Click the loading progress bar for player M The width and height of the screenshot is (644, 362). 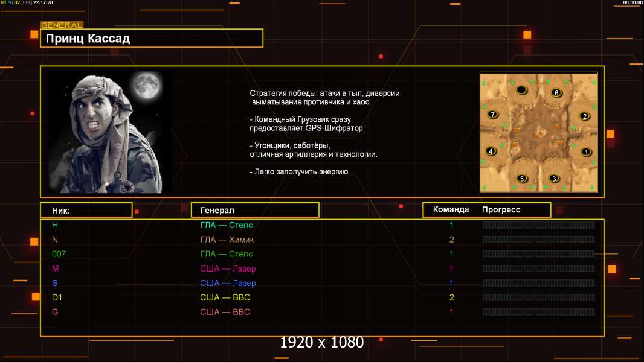[539, 268]
